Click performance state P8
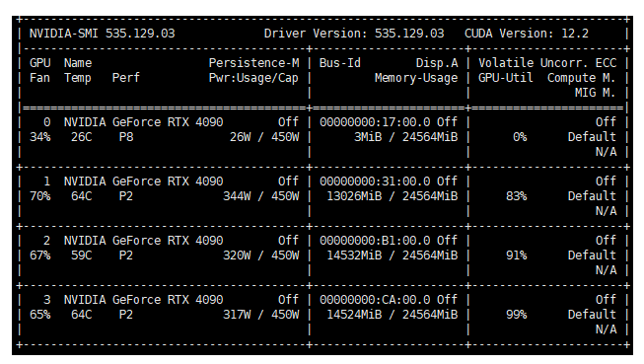This screenshot has height=364, width=644. pyautogui.click(x=126, y=137)
